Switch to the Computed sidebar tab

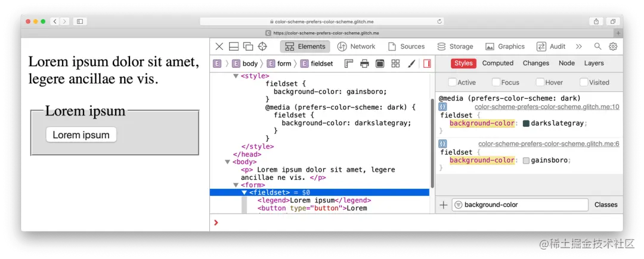coord(498,63)
